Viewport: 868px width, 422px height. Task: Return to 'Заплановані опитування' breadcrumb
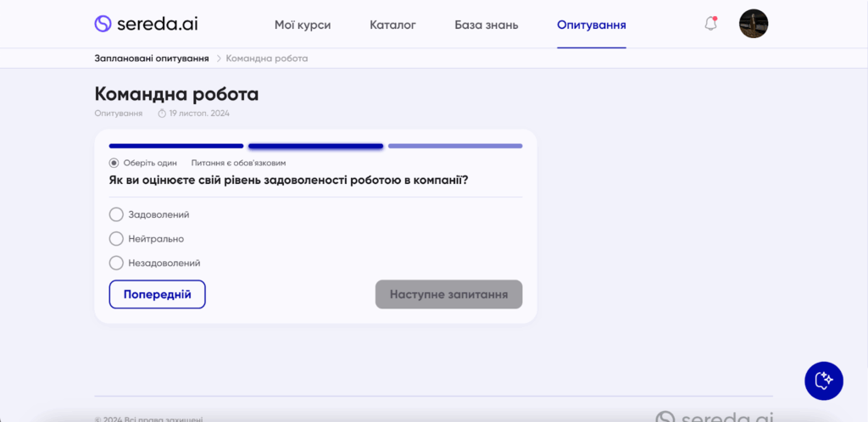152,58
